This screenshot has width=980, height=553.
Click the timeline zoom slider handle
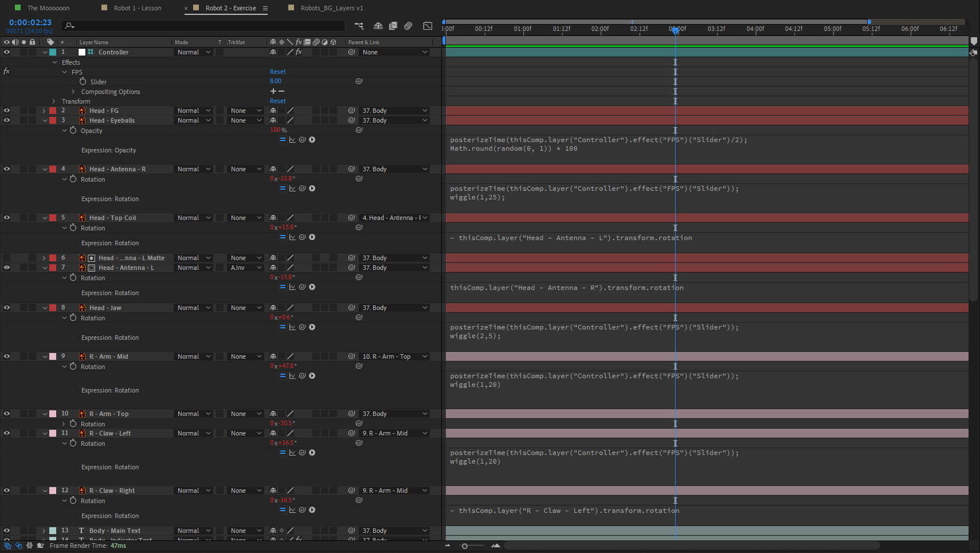click(465, 546)
